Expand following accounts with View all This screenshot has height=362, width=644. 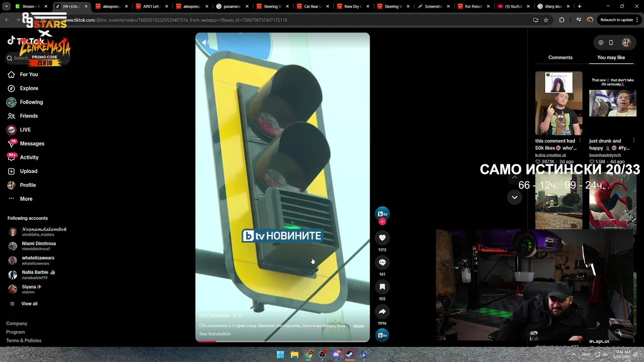24,304
